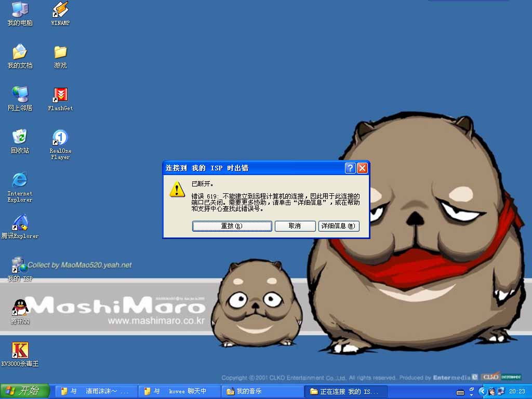The width and height of the screenshot is (532, 399).
Task: Click the 取消 cancel button
Action: pyautogui.click(x=295, y=226)
